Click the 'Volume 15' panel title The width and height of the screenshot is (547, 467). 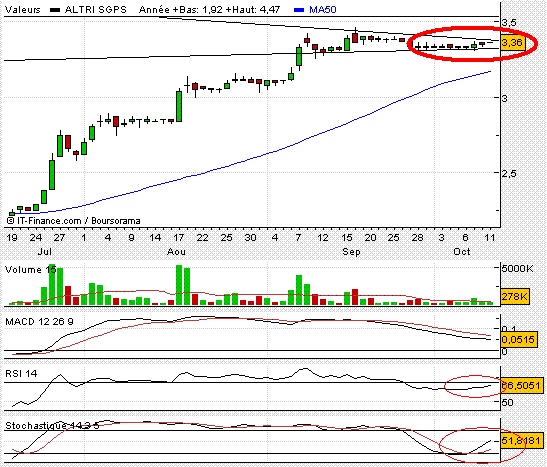[x=31, y=270]
